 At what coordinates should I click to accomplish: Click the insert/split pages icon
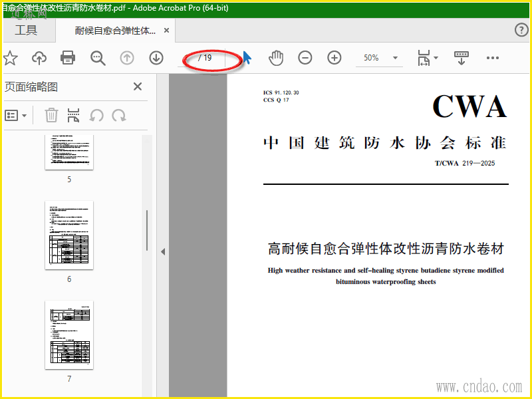[x=73, y=115]
